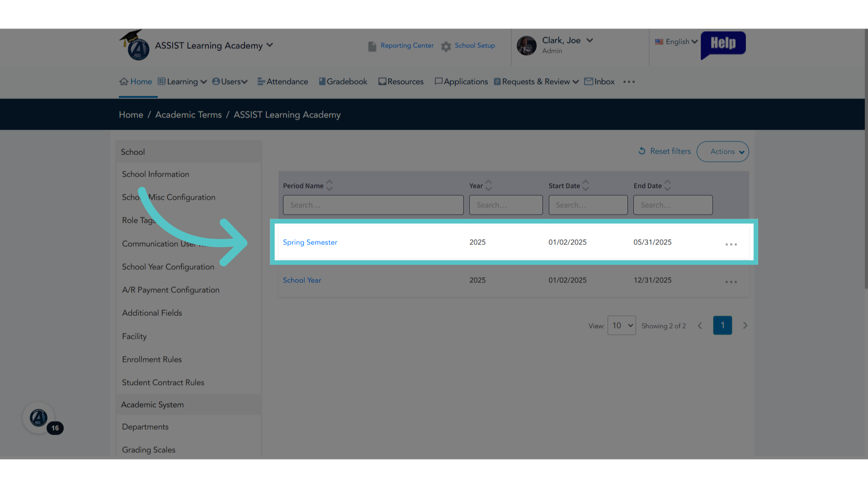Screen dimensions: 868x488
Task: Open School Setup
Action: [475, 46]
